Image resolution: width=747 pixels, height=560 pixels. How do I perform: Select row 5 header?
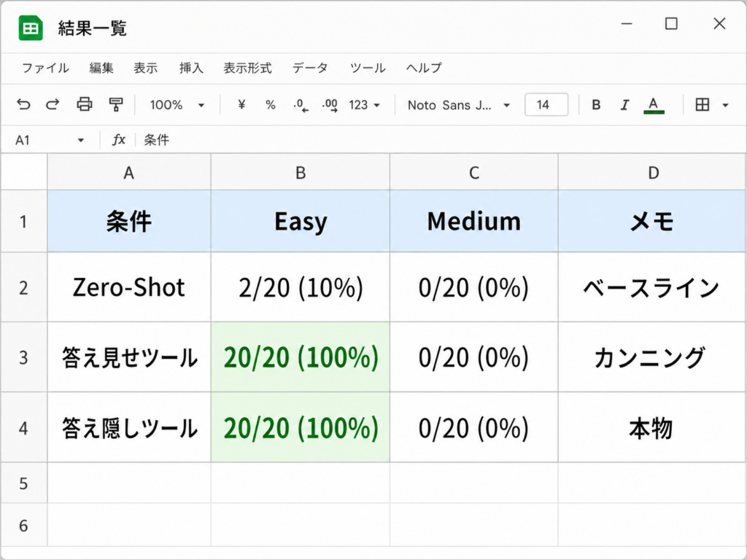tap(24, 483)
